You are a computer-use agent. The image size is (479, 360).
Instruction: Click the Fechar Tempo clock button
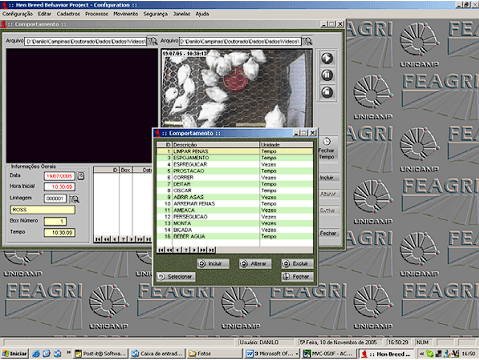pyautogui.click(x=327, y=149)
